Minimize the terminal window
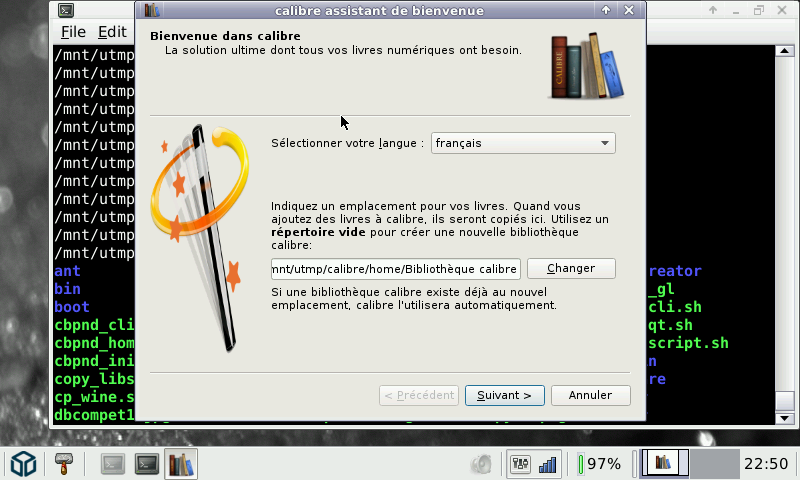This screenshot has height=480, width=800. (x=736, y=10)
